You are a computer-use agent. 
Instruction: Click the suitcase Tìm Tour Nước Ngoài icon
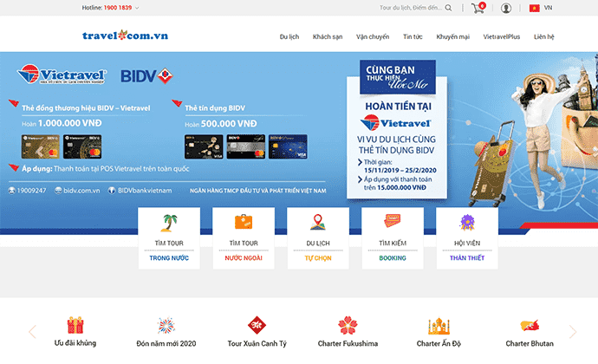[244, 221]
